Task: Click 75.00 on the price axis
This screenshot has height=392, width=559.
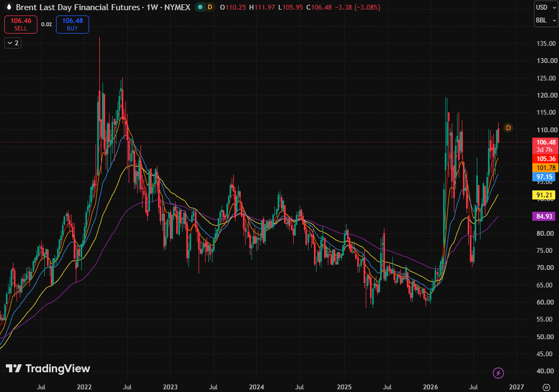Action: pyautogui.click(x=545, y=250)
